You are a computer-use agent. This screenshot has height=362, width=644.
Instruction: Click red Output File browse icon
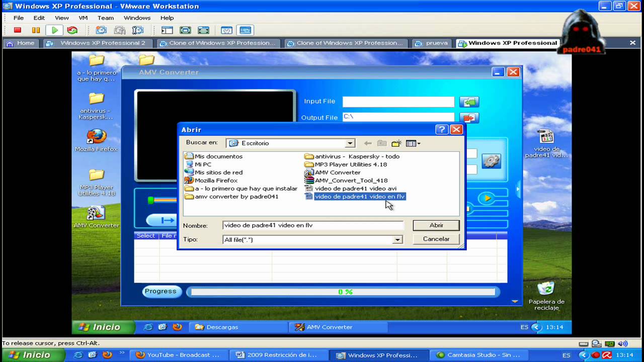tap(469, 118)
